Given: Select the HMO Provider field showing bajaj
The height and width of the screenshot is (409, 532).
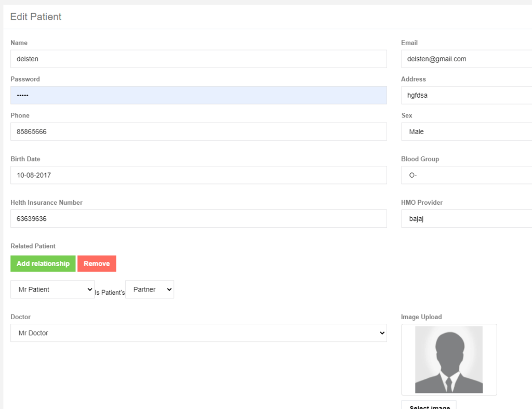Looking at the screenshot, I should (x=466, y=219).
